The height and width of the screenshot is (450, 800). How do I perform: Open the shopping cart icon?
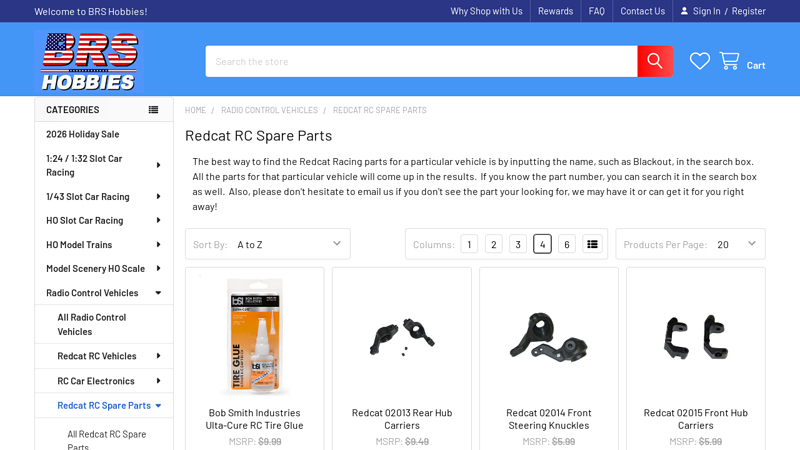pos(730,61)
